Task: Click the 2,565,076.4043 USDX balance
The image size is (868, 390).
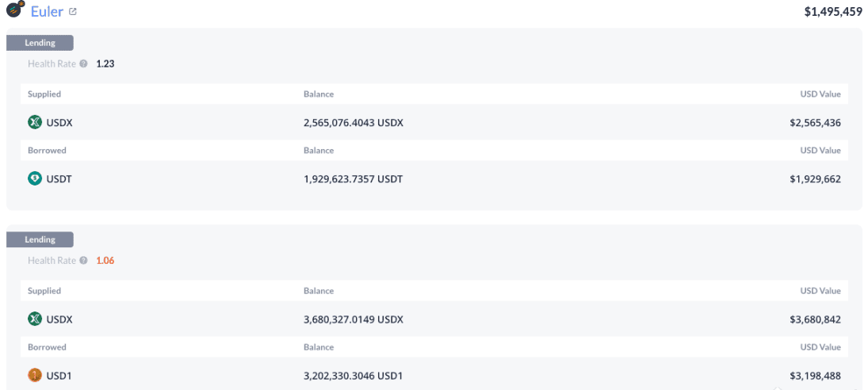Action: click(354, 123)
